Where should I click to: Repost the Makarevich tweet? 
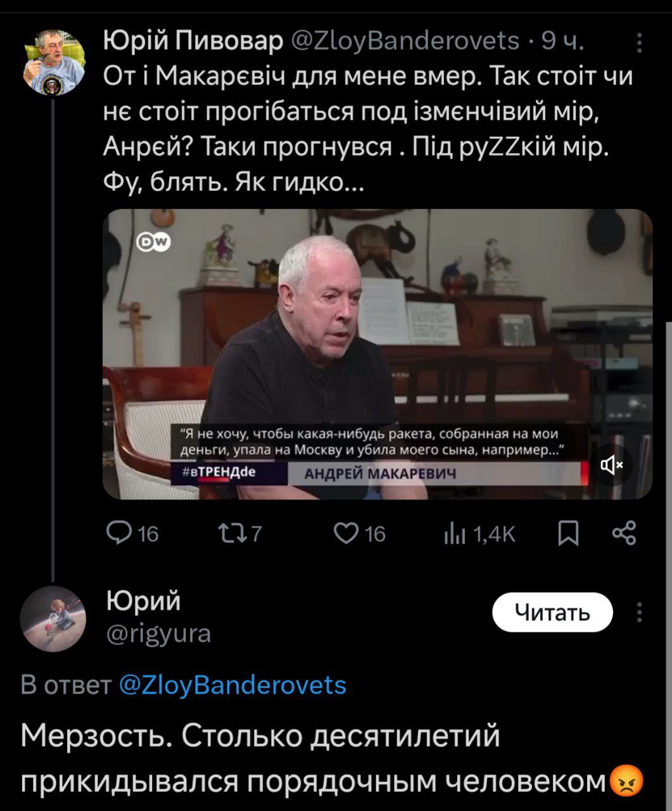(x=227, y=533)
